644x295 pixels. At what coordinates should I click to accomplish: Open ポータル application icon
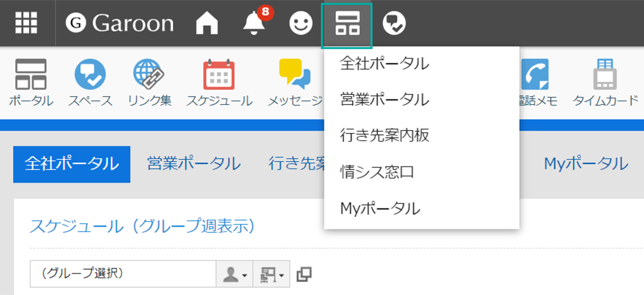31,83
